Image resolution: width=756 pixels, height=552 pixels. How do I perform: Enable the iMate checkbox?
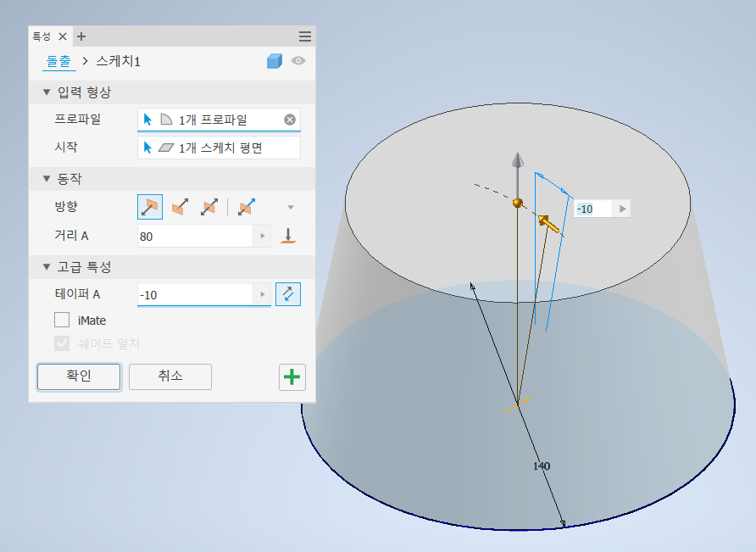(62, 320)
